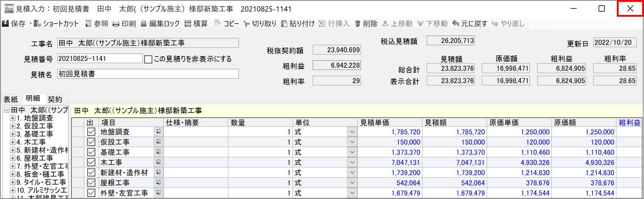Switch to the 契約 tab

pos(55,99)
